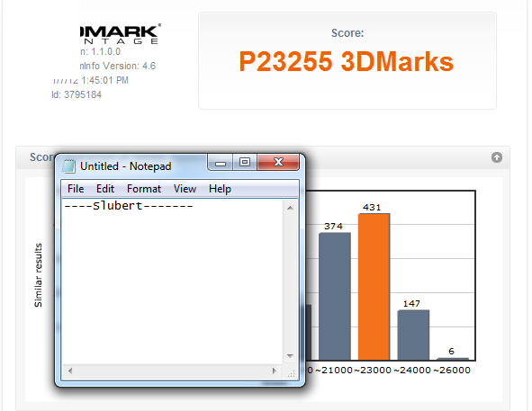This screenshot has height=411, width=532.
Task: Click the horizontal scrollbar left arrow in Notepad
Action: (70, 371)
